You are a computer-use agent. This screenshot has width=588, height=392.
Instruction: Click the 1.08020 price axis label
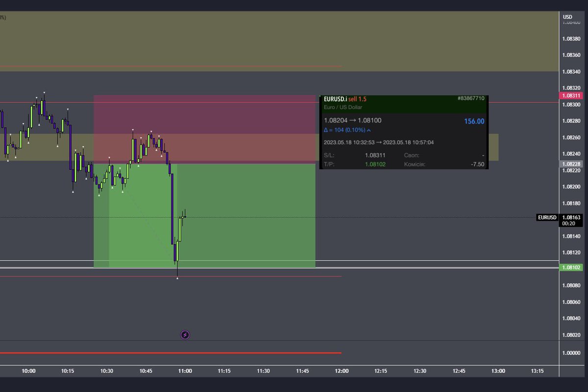[x=571, y=335]
